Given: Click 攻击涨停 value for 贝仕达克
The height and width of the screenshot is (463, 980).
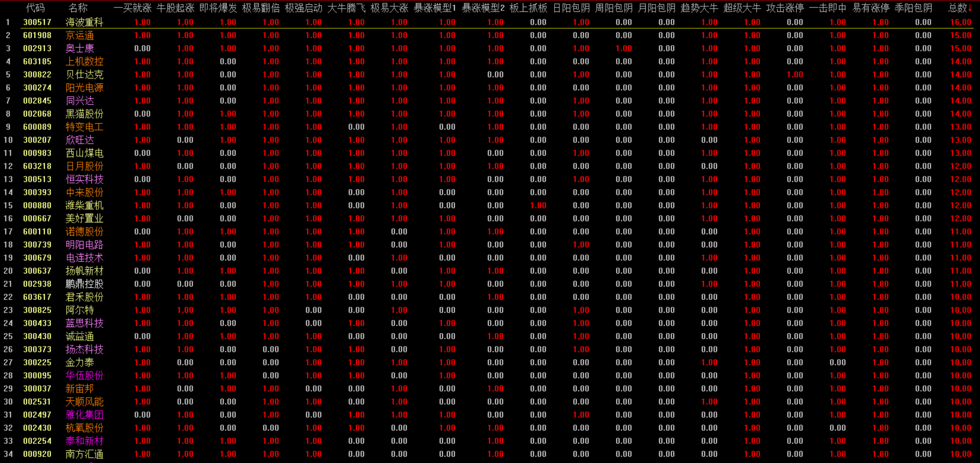Looking at the screenshot, I should pos(795,75).
